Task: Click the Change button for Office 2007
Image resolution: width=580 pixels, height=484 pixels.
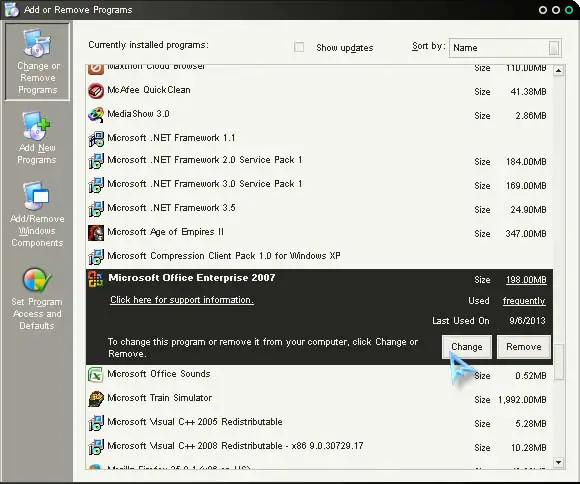Action: click(467, 347)
